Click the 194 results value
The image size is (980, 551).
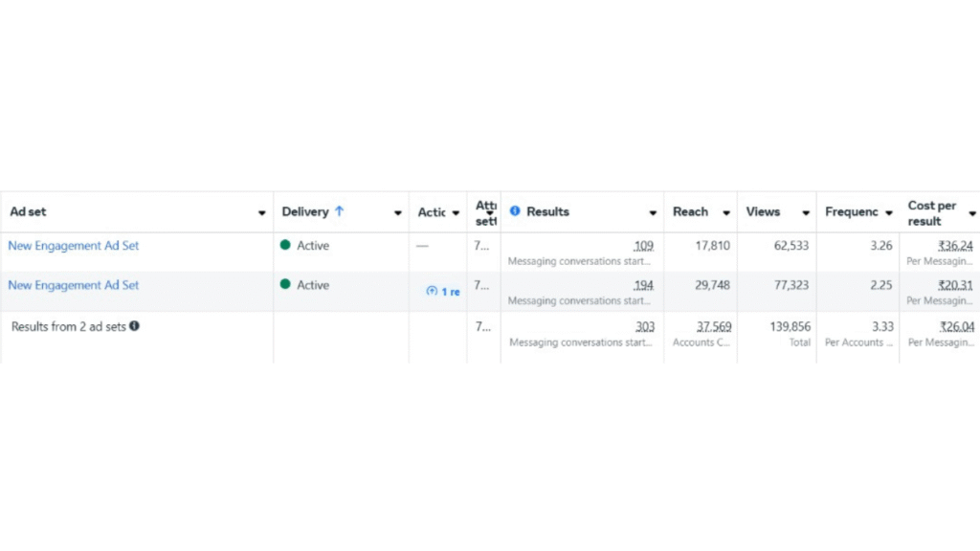pyautogui.click(x=644, y=285)
